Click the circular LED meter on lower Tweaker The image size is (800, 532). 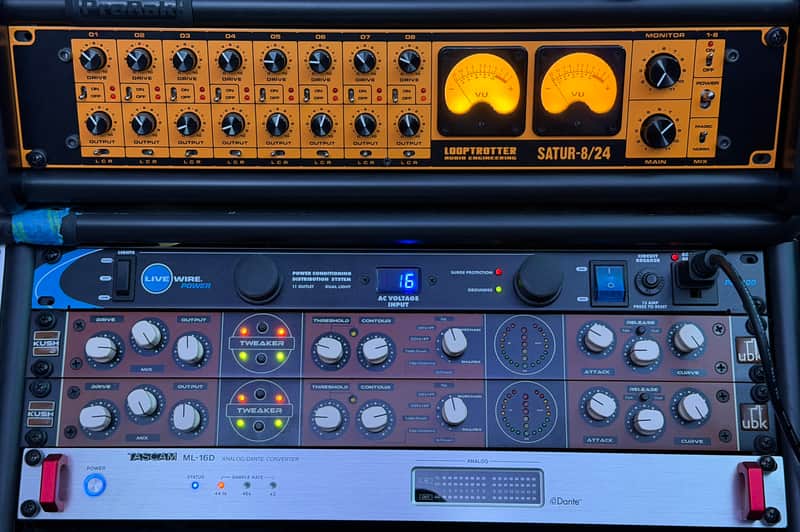click(x=526, y=412)
